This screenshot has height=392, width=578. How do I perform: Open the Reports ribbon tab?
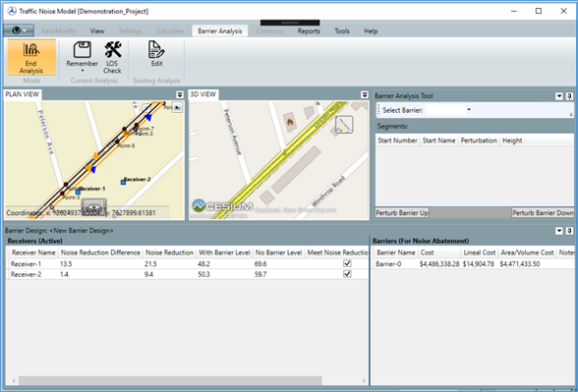pyautogui.click(x=309, y=31)
